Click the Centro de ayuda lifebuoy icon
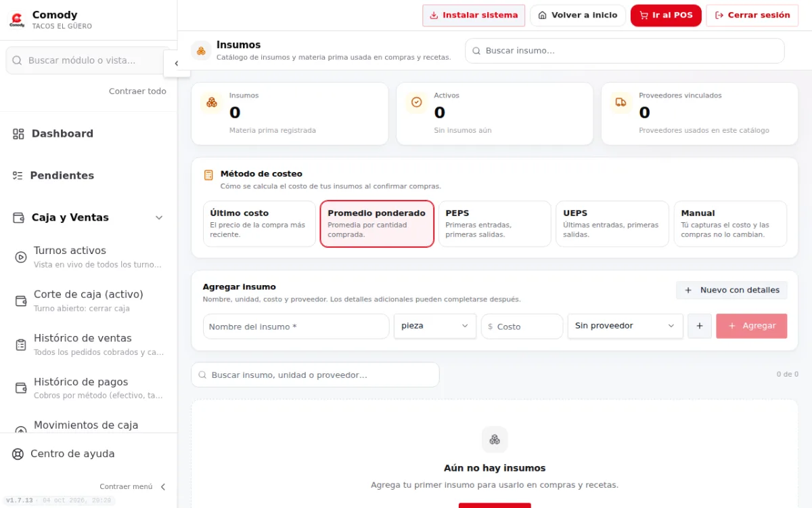This screenshot has height=508, width=812. (x=18, y=454)
